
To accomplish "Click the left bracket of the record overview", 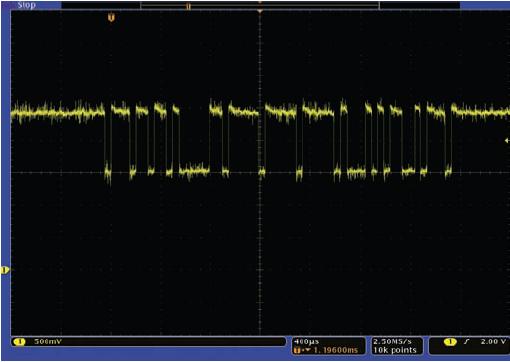I will pos(141,5).
